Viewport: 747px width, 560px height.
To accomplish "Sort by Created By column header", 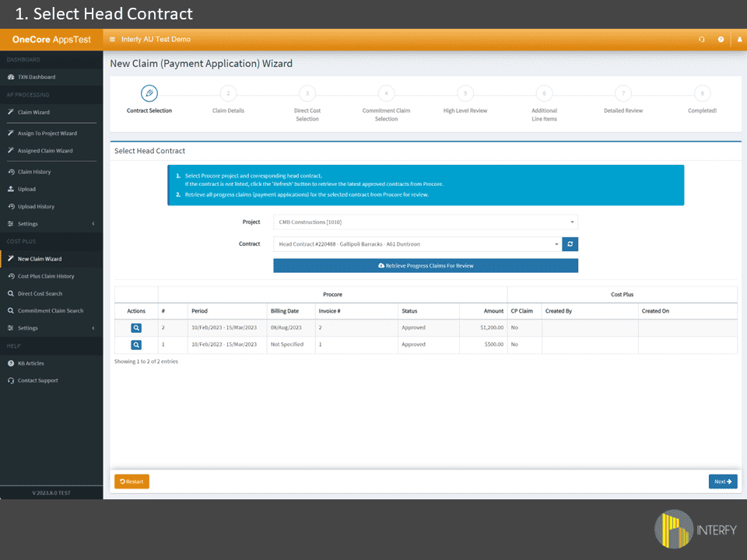I will pyautogui.click(x=590, y=311).
